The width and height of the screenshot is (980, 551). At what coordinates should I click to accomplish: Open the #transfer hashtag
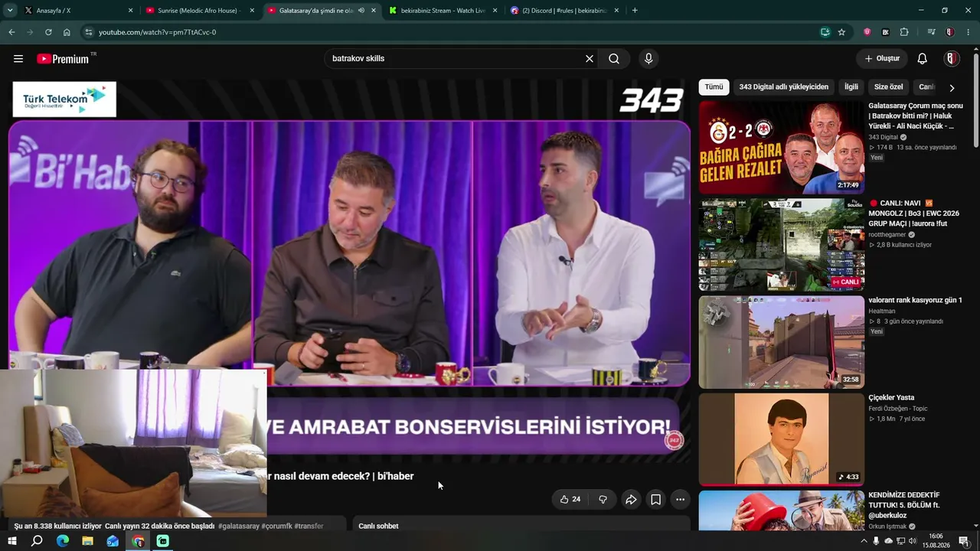[309, 527]
